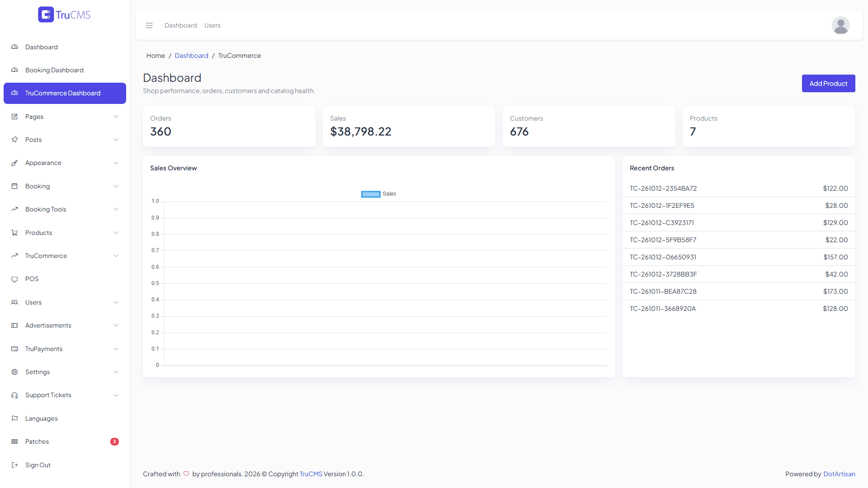
Task: Click the TruCMS logo icon
Action: 46,14
